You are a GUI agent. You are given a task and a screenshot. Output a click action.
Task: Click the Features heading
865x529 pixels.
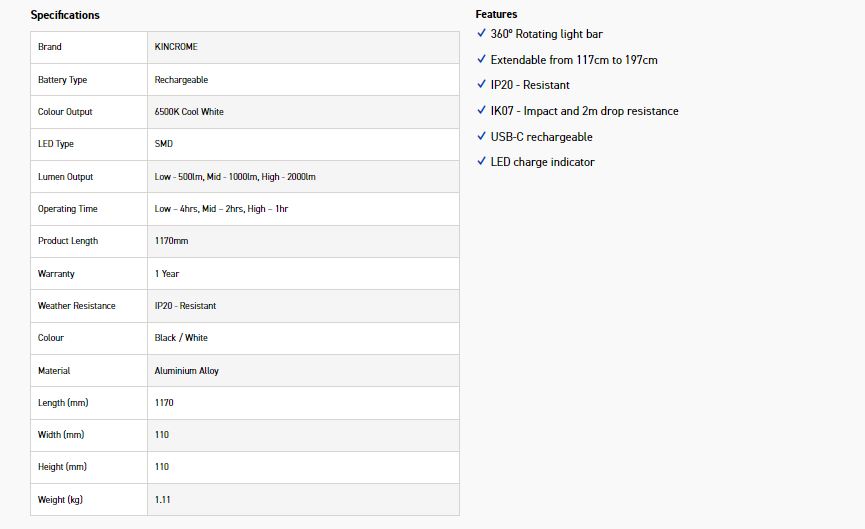(496, 14)
